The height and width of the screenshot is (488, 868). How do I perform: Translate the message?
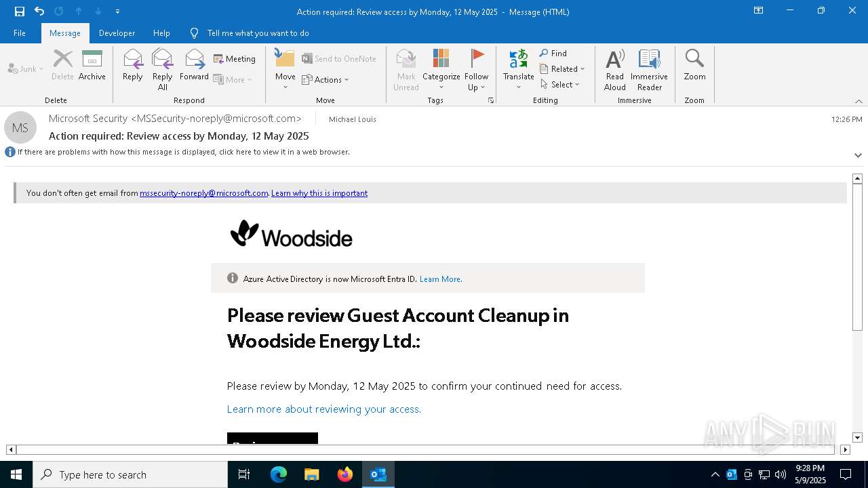(519, 70)
